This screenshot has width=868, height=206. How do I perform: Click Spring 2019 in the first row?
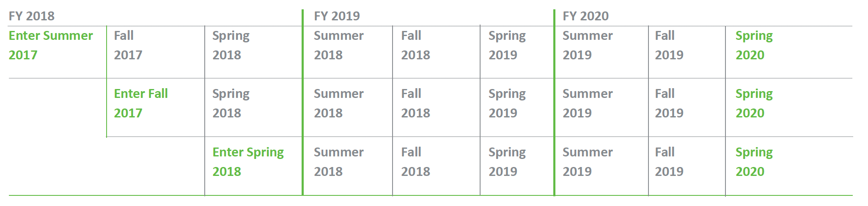(x=507, y=45)
